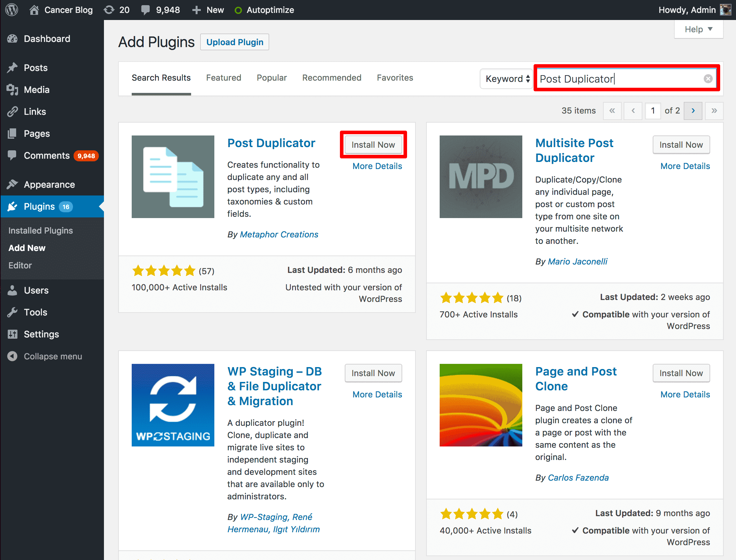Open the Appearance brush icon menu
The height and width of the screenshot is (560, 736).
(12, 184)
